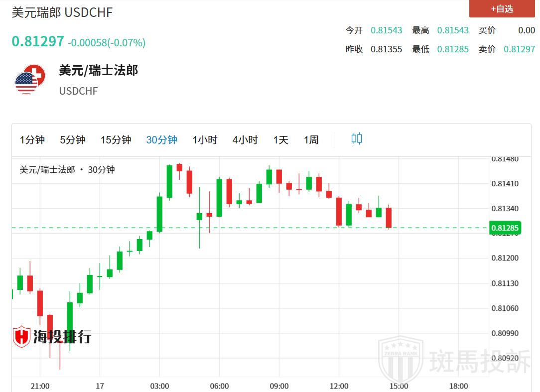Click the 卖价 0.81297 ask price value

[519, 49]
